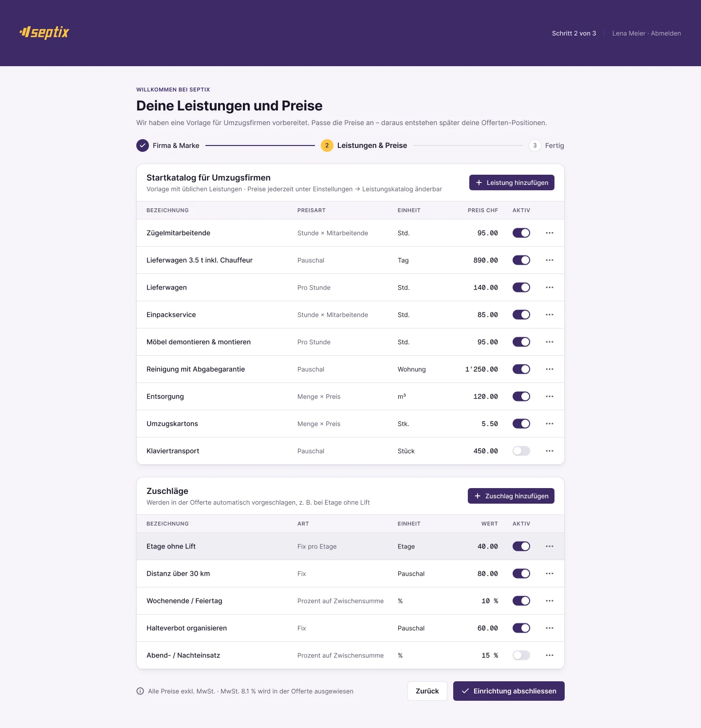The height and width of the screenshot is (728, 701).
Task: Jump to the Fertig step
Action: [x=547, y=146]
